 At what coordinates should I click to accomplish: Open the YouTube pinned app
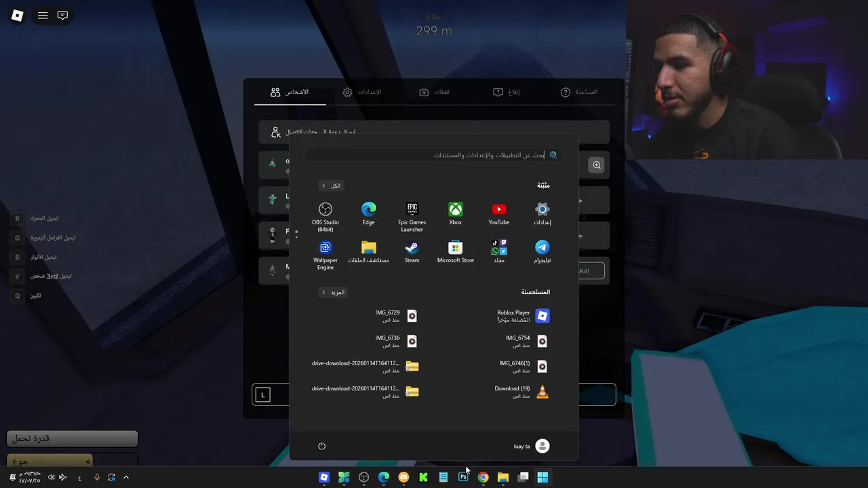(499, 214)
